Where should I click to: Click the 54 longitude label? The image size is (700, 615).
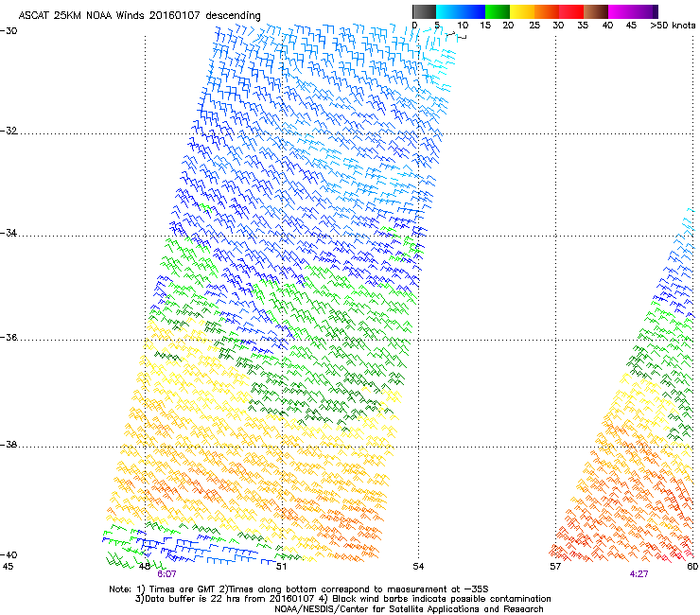pos(418,567)
